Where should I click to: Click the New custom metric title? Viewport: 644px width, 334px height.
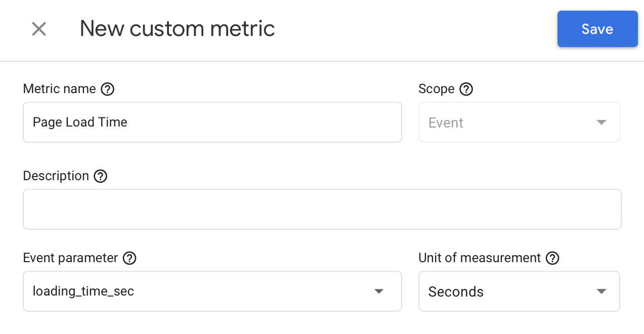177,29
